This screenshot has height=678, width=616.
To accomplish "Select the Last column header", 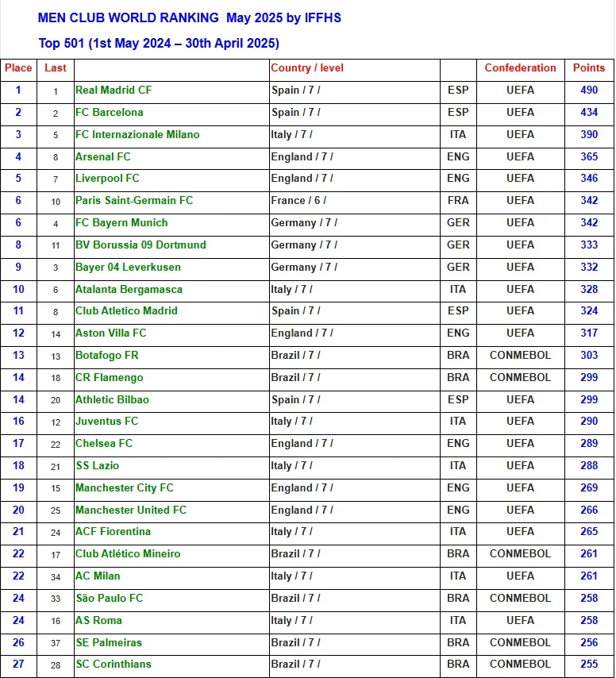I will [56, 68].
